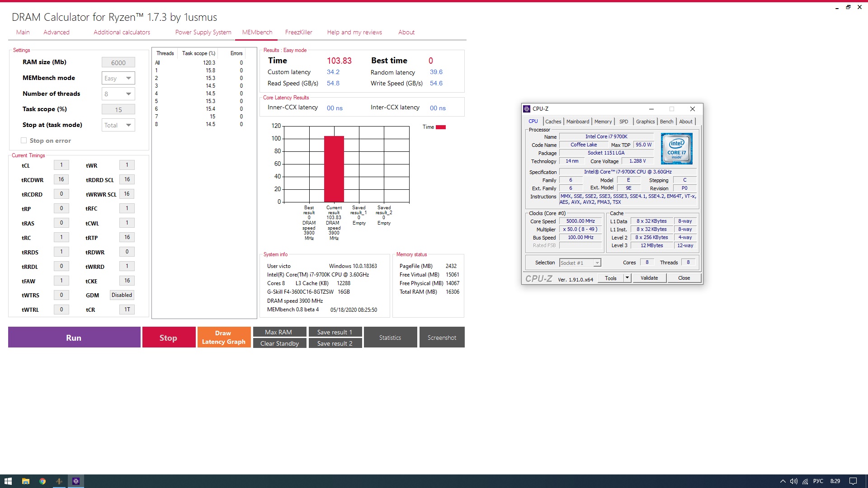This screenshot has height=488, width=868.
Task: Show hidden system tray icons
Action: click(x=783, y=481)
